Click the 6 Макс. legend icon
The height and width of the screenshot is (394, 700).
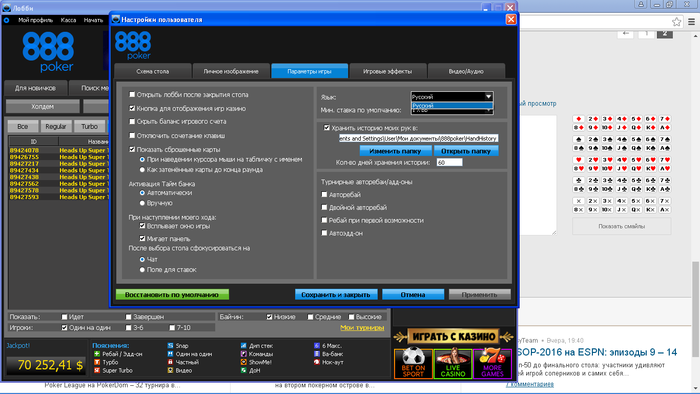click(317, 346)
